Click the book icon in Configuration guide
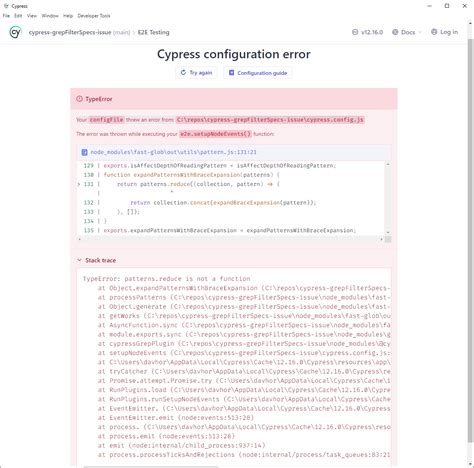 click(x=231, y=73)
